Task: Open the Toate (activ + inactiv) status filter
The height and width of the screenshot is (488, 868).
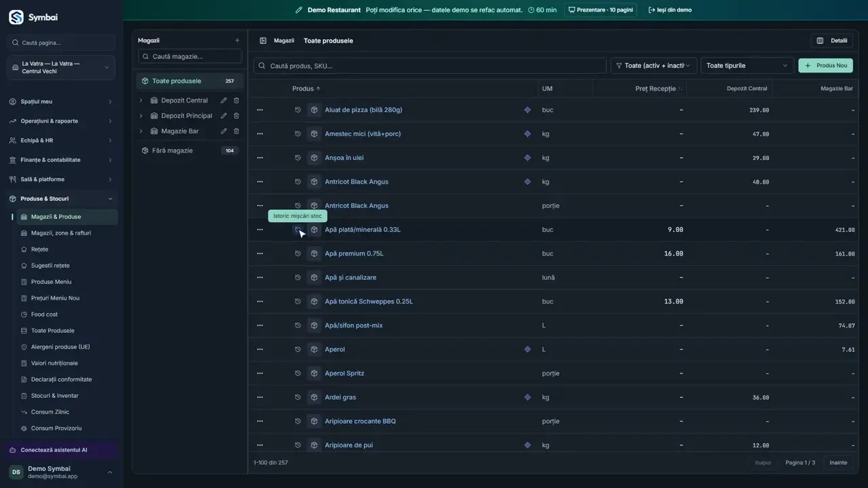Action: pos(654,66)
